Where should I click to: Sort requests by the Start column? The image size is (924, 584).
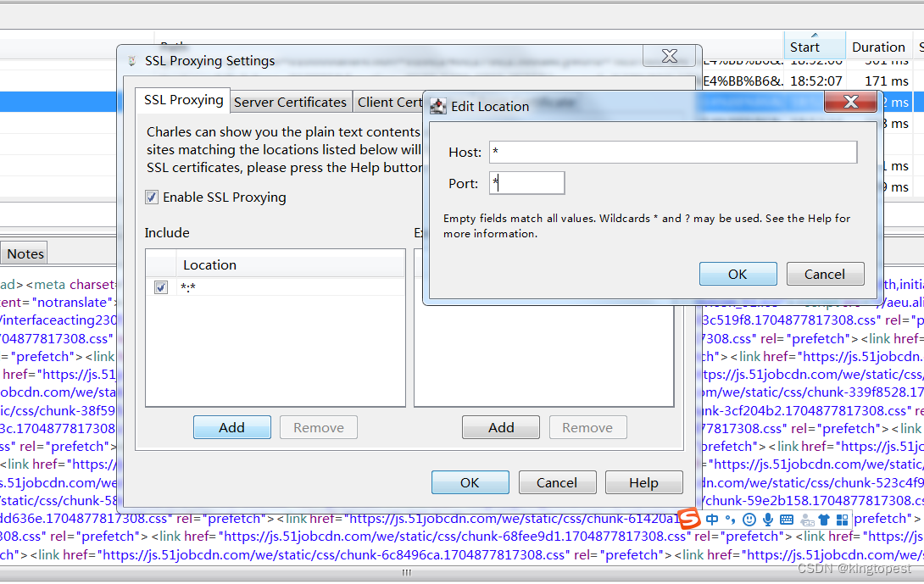815,46
